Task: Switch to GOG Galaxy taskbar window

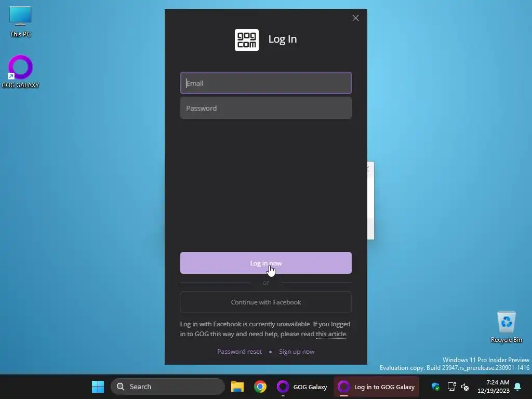Action: [x=302, y=387]
